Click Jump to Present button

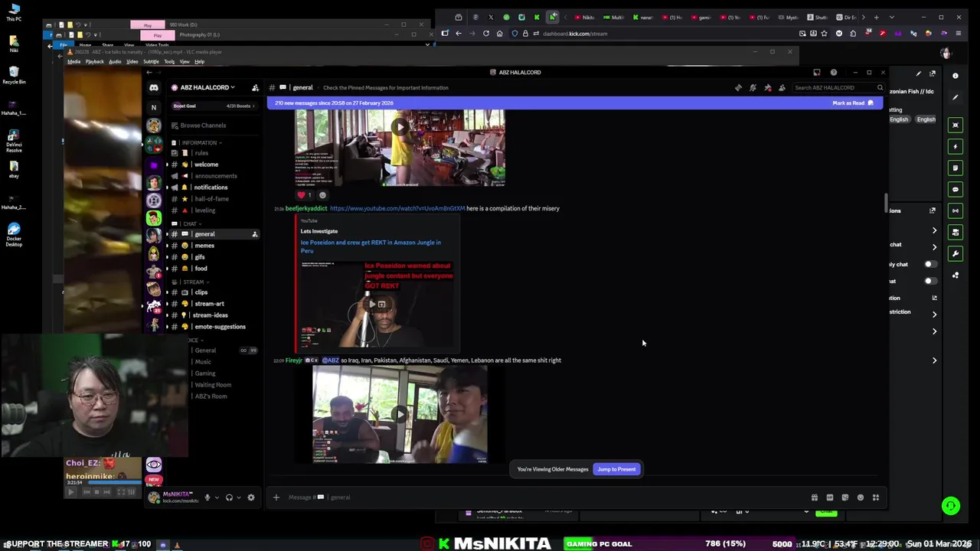tap(616, 469)
